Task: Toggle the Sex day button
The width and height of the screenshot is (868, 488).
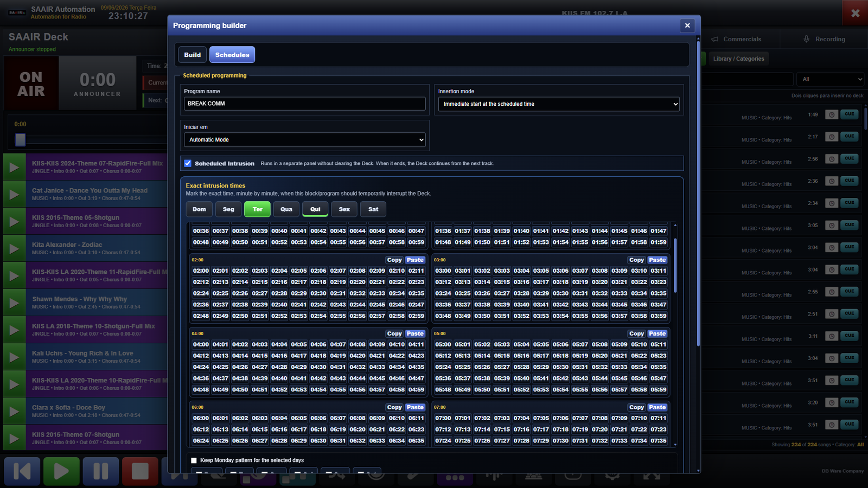Action: (x=344, y=209)
